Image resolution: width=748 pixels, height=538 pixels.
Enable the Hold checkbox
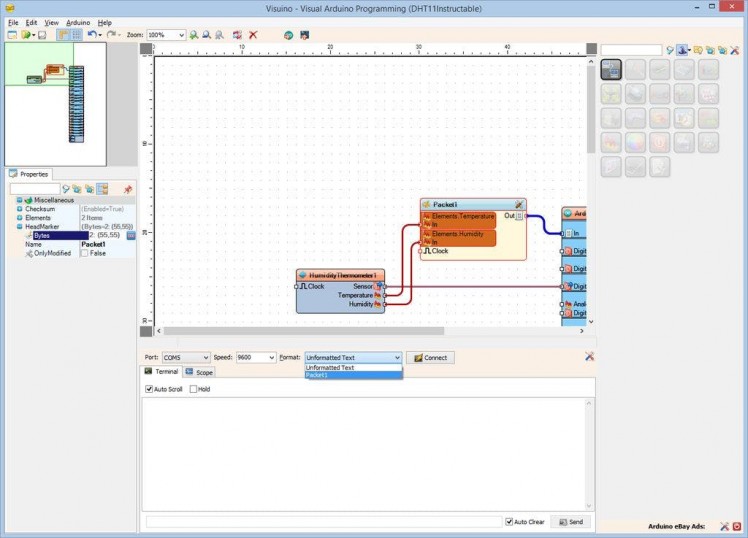click(x=194, y=389)
